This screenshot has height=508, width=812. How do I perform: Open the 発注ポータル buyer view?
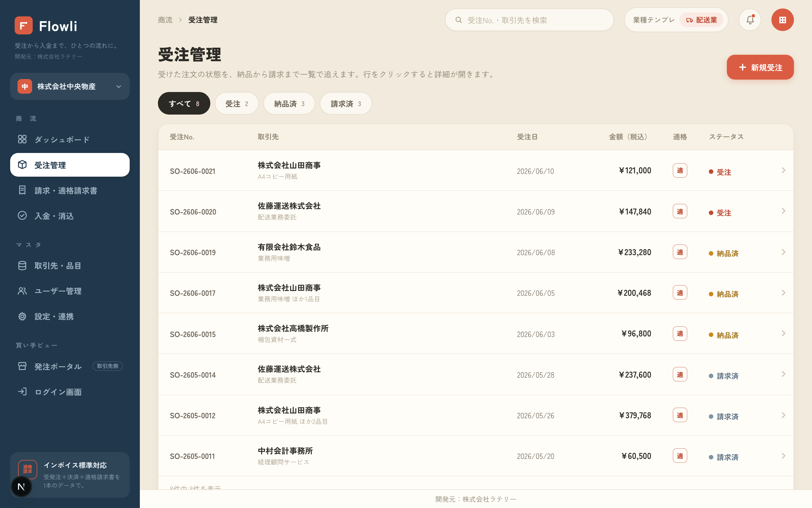[70, 366]
